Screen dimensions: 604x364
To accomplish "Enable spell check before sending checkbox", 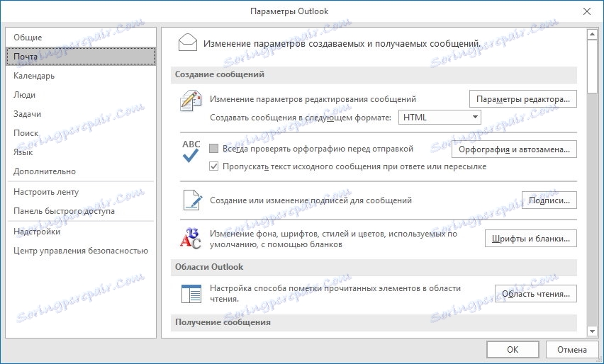I will 215,149.
